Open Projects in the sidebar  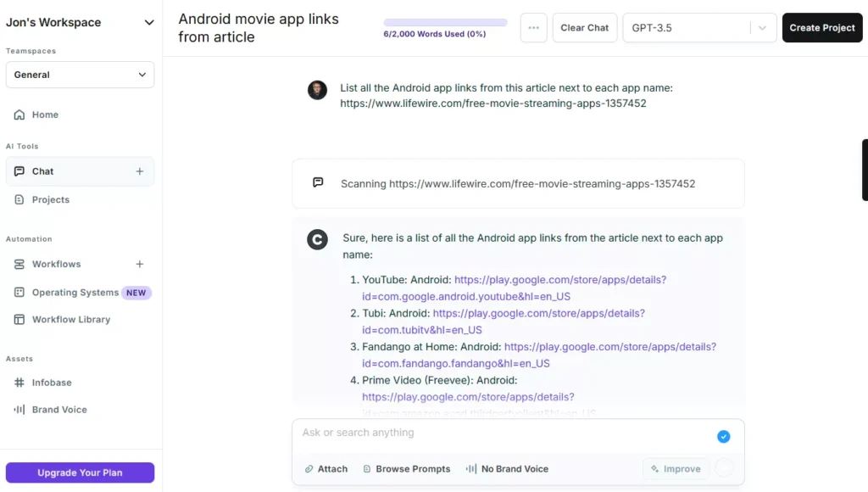pos(50,200)
